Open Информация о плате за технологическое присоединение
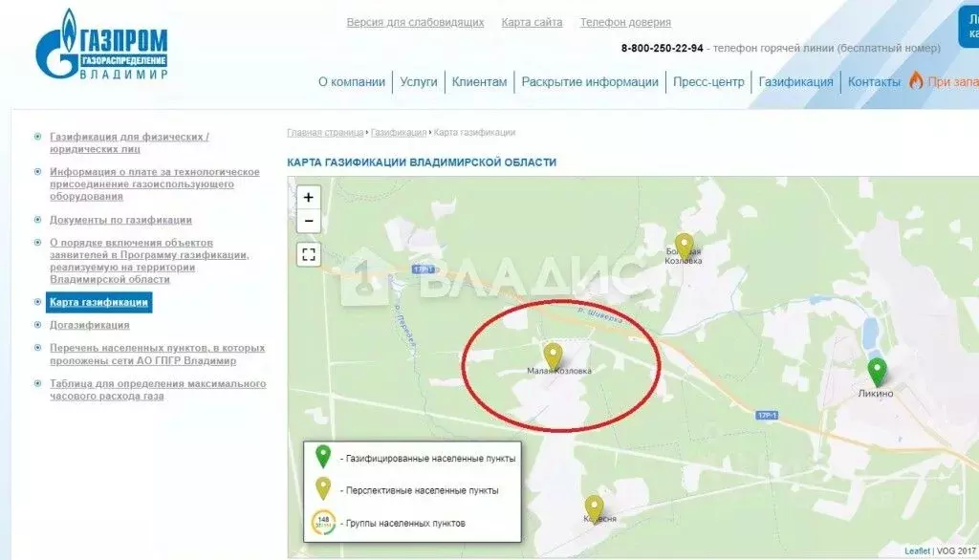 pos(154,184)
